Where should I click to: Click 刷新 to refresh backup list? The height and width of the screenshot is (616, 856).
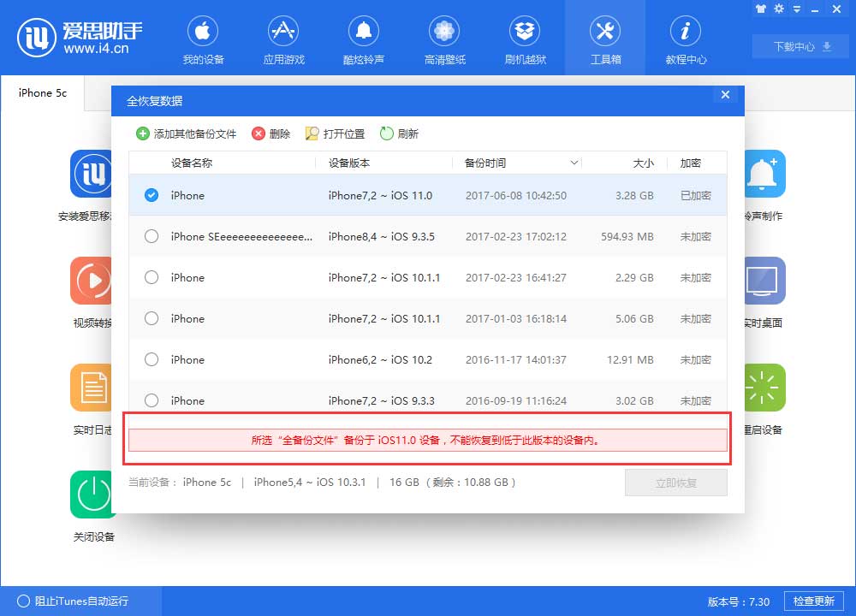(394, 133)
